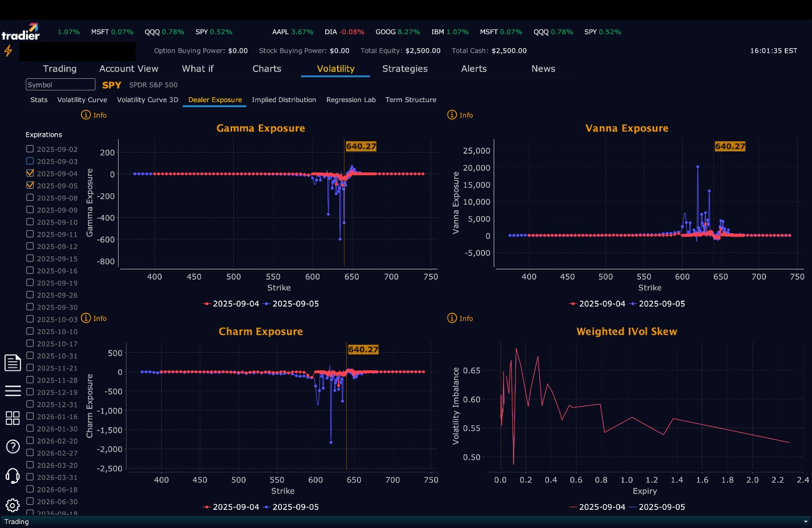Show Info for the Gamma Exposure chart

94,115
